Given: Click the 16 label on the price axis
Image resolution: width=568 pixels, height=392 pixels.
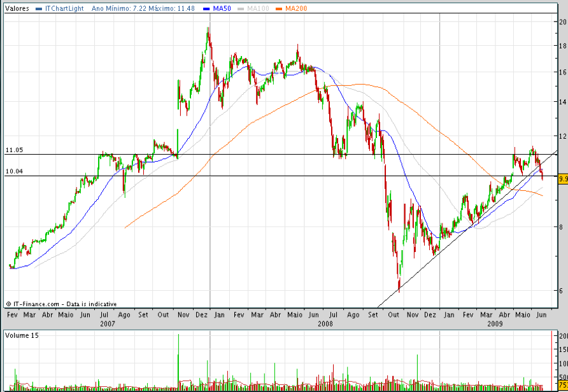Looking at the screenshot, I should [564, 73].
